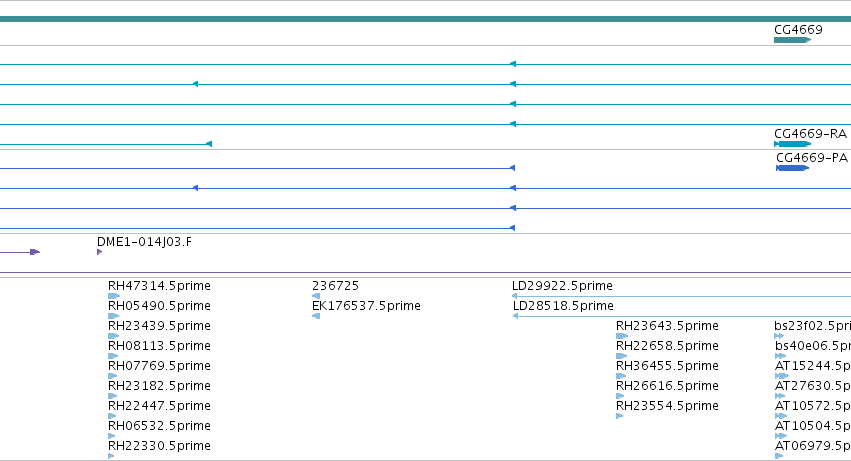This screenshot has height=461, width=851.
Task: Click the RH07769.5prime EST arrow
Action: tap(112, 376)
